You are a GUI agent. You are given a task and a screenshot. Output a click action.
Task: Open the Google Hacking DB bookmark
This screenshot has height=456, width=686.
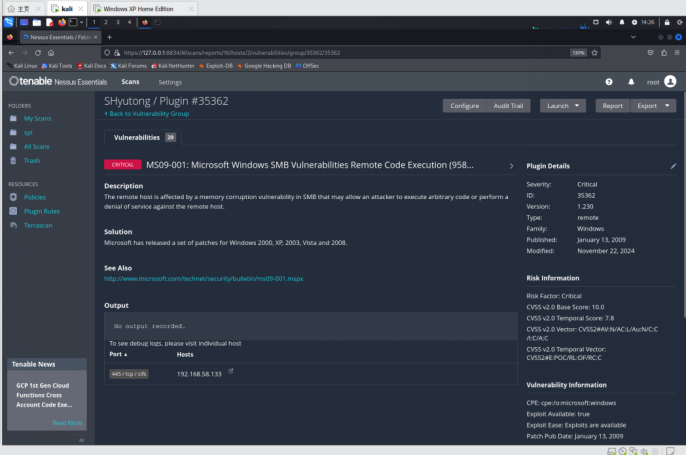pos(264,66)
